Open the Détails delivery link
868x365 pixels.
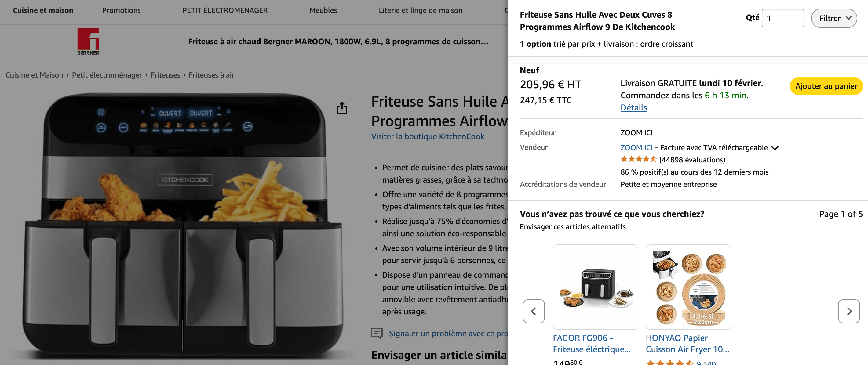tap(633, 107)
